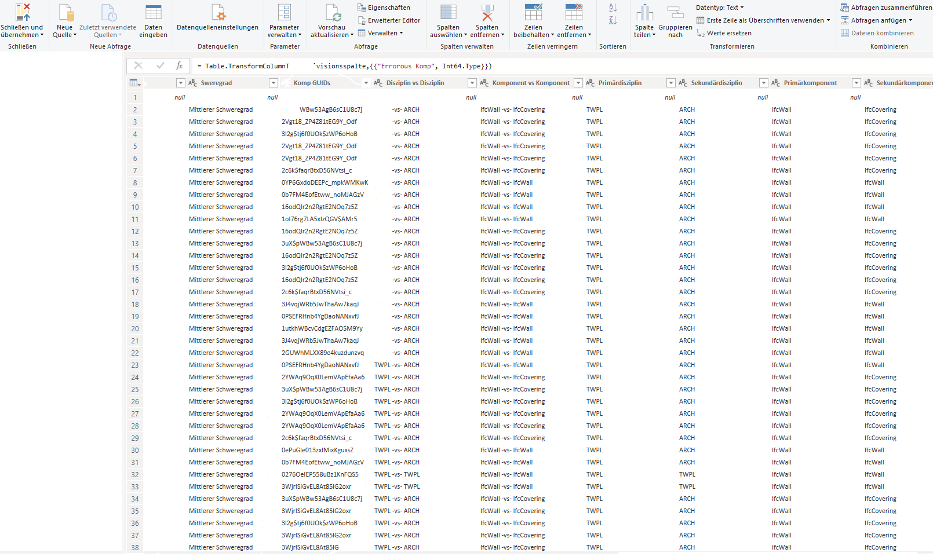Select the Primärdisziplin column header

tap(620, 83)
